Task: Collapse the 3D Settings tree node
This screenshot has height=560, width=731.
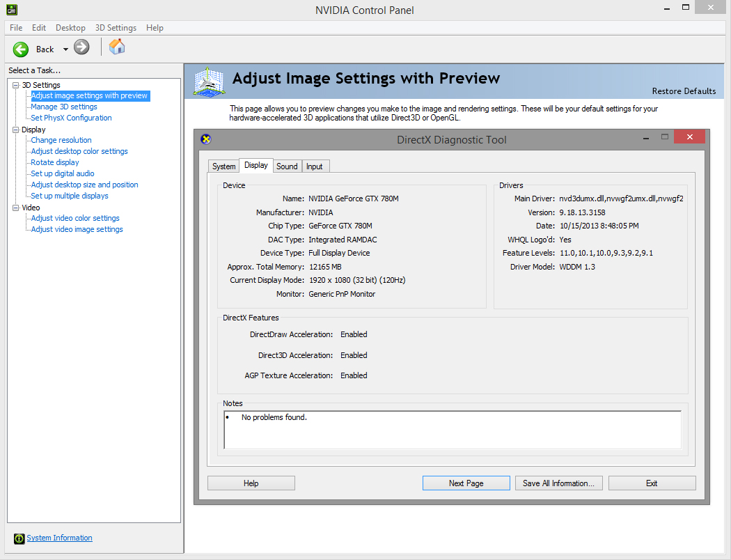Action: tap(15, 85)
